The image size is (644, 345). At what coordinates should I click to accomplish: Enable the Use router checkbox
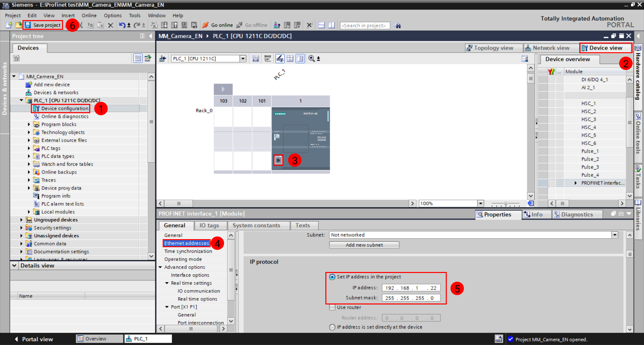332,307
